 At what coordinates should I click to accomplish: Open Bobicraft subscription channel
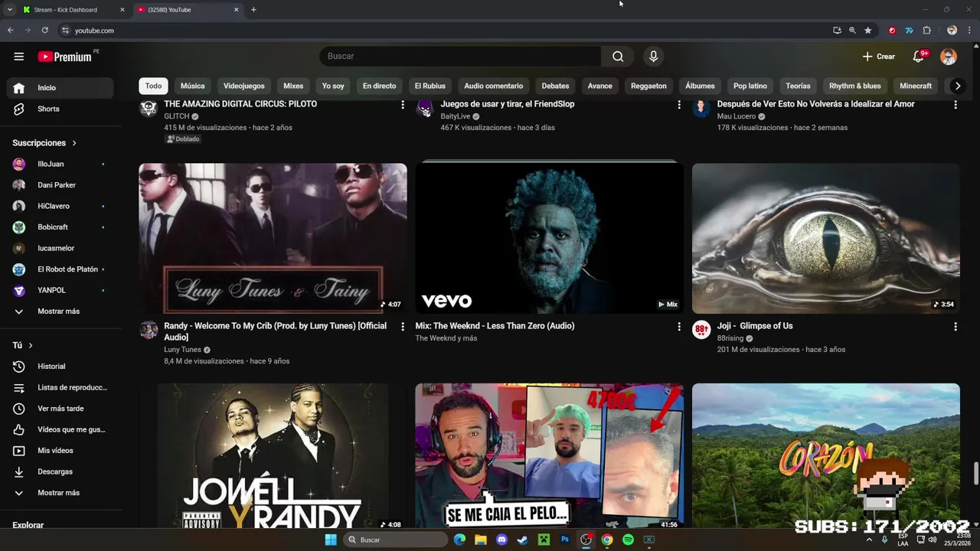point(60,227)
